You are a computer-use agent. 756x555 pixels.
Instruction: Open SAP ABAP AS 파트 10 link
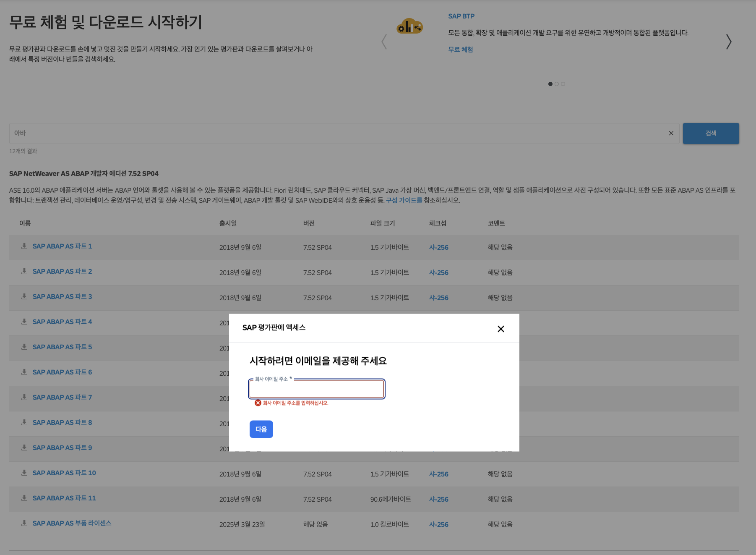coord(64,473)
